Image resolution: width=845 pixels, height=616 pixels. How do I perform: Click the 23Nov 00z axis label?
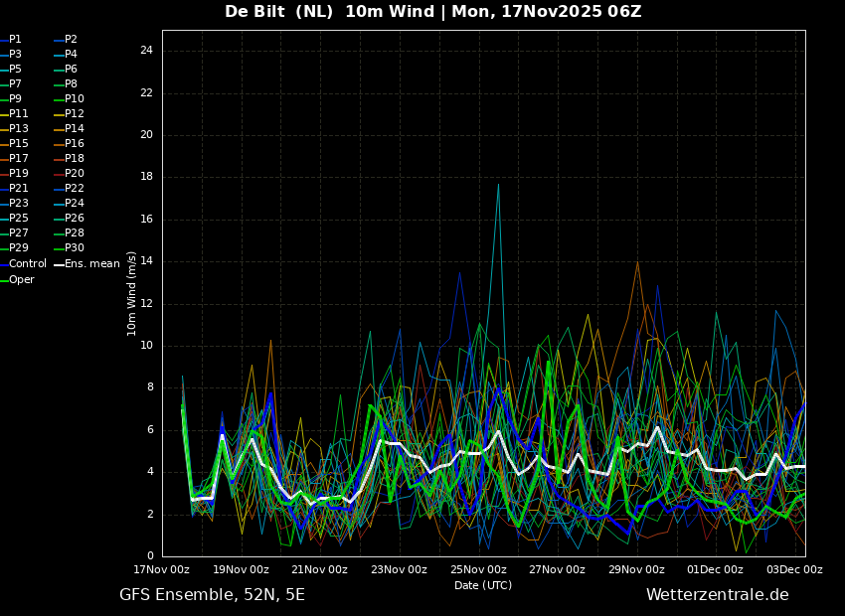tap(399, 569)
